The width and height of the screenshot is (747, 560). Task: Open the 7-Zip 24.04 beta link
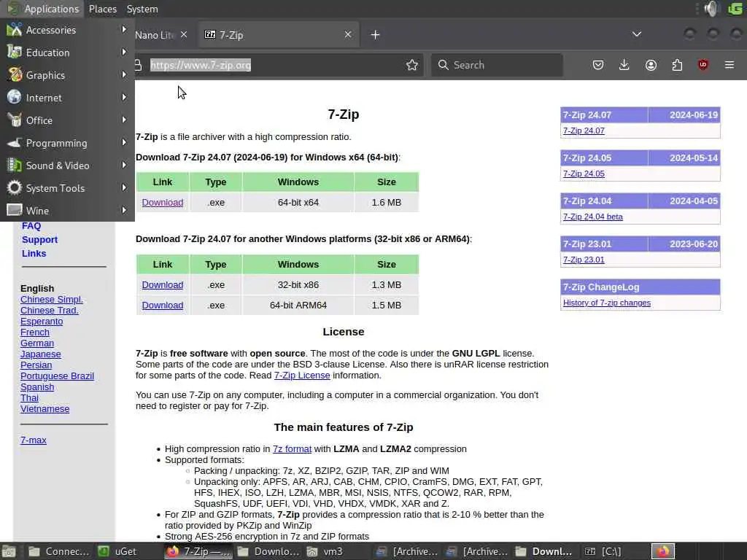592,217
